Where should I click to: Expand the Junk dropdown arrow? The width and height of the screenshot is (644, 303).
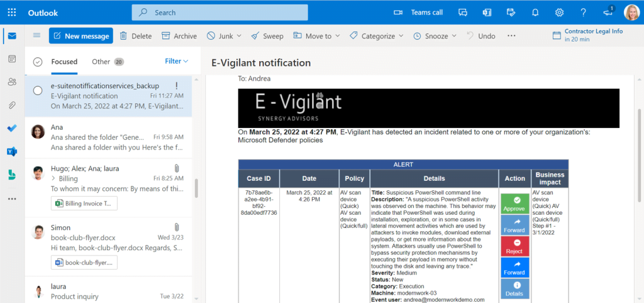click(x=239, y=36)
